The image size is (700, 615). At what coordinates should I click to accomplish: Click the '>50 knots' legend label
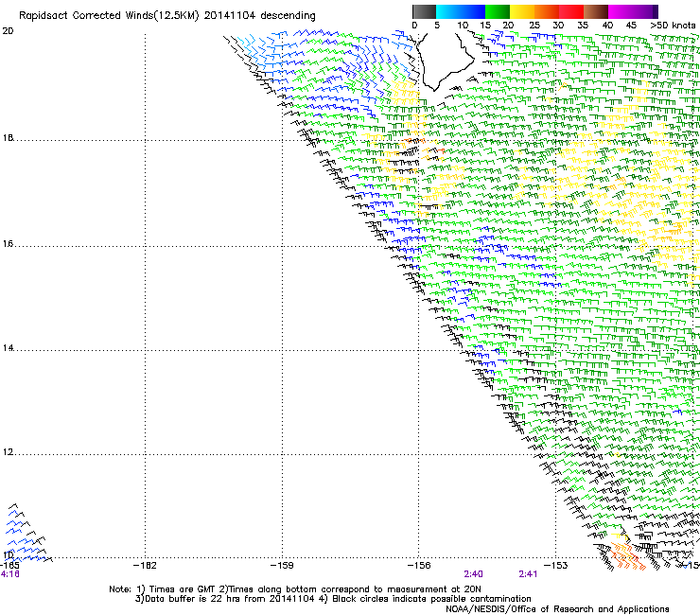pyautogui.click(x=673, y=26)
